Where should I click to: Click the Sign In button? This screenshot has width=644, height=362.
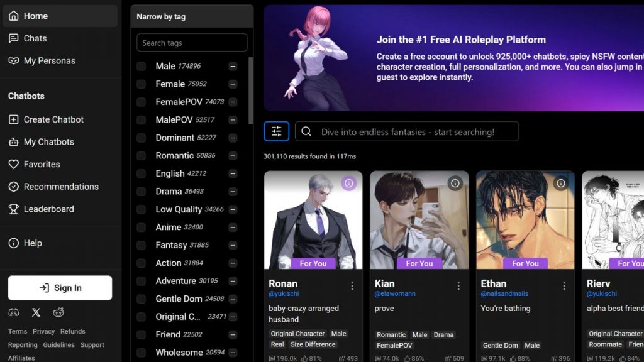coord(60,288)
